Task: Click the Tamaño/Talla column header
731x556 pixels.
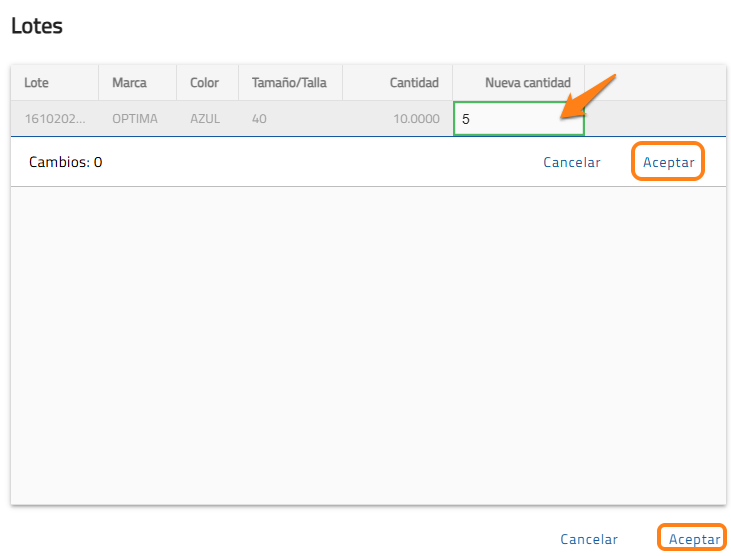Action: (289, 83)
